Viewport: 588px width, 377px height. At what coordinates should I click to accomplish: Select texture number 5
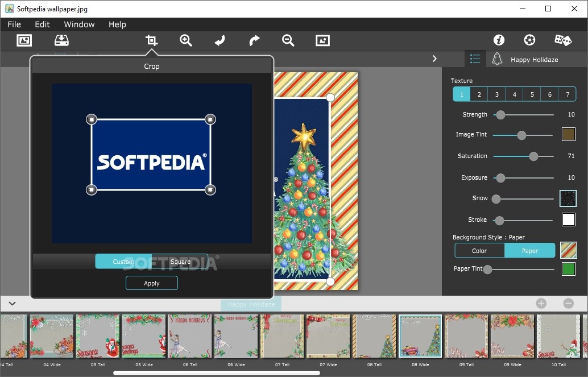[532, 94]
